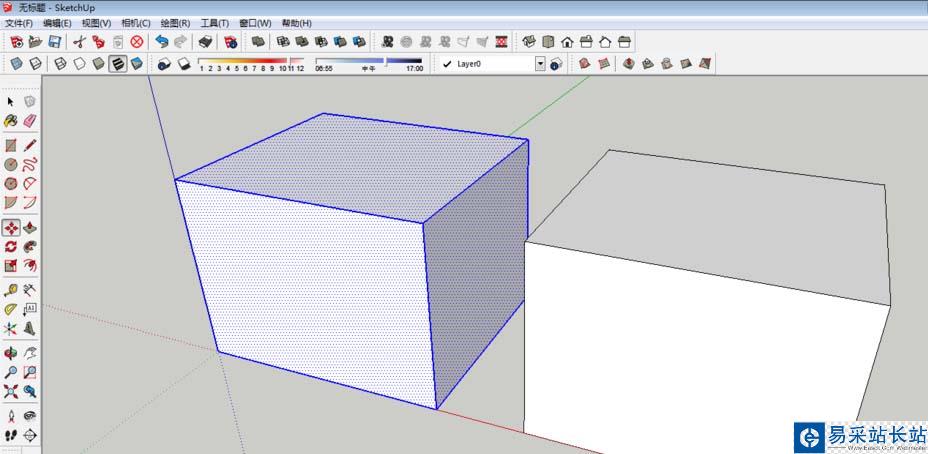Pick the Protractor tool
This screenshot has width=928, height=454.
coord(11,309)
